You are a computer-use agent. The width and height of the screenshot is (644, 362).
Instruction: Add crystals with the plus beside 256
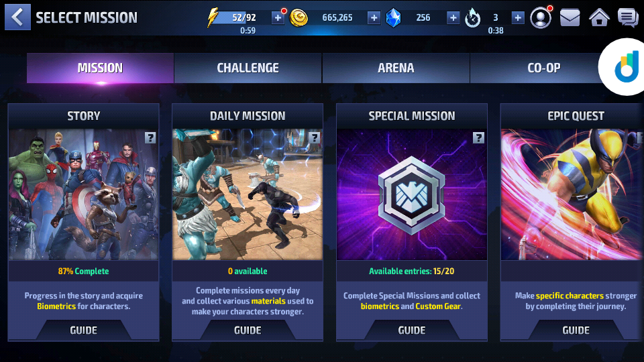[x=453, y=17]
